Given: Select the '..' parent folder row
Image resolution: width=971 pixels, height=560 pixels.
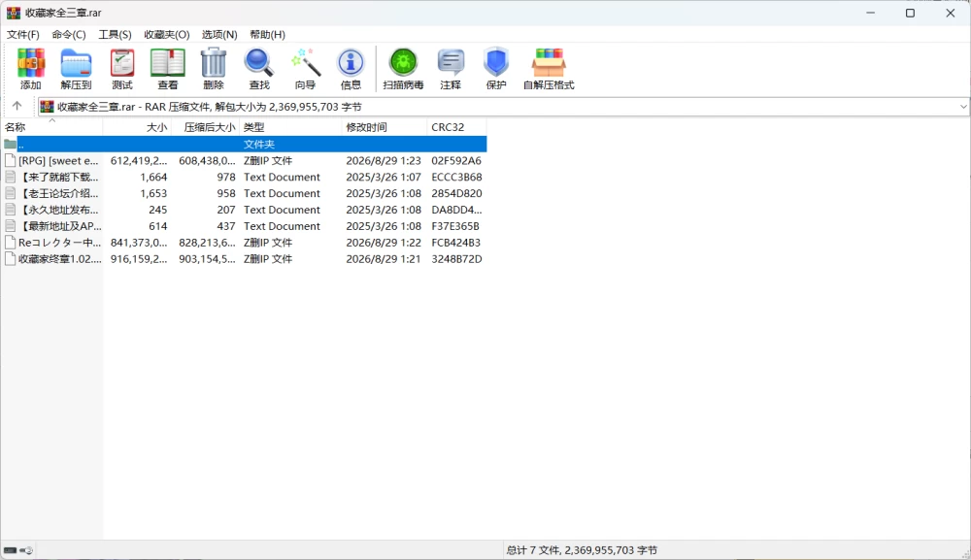Looking at the screenshot, I should [x=244, y=145].
